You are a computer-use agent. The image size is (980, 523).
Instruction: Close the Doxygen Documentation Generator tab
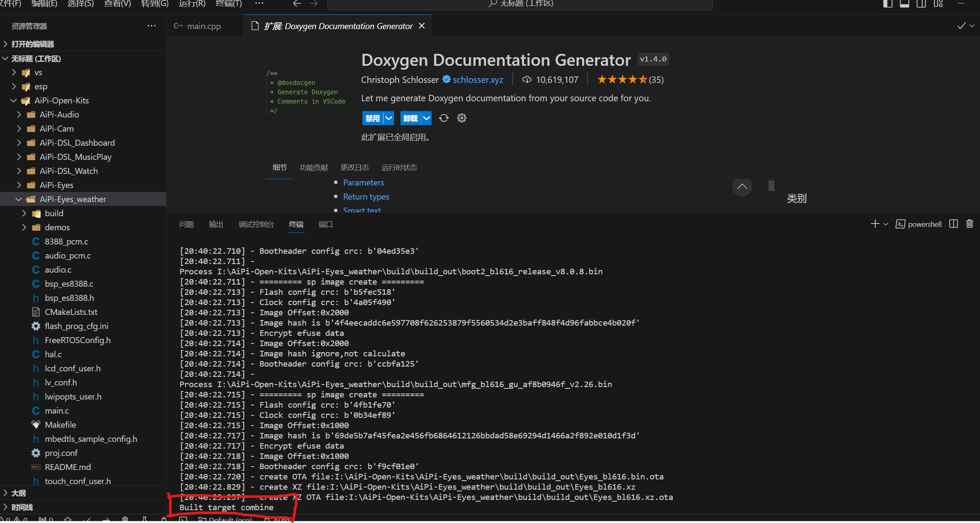422,26
